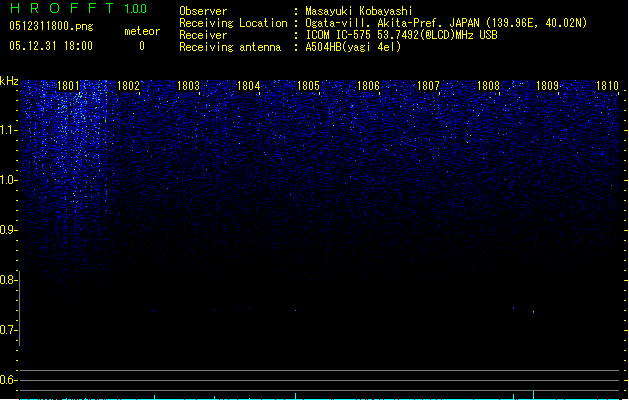The image size is (629, 400).
Task: Click the 1807 time axis label
Action: tap(428, 85)
